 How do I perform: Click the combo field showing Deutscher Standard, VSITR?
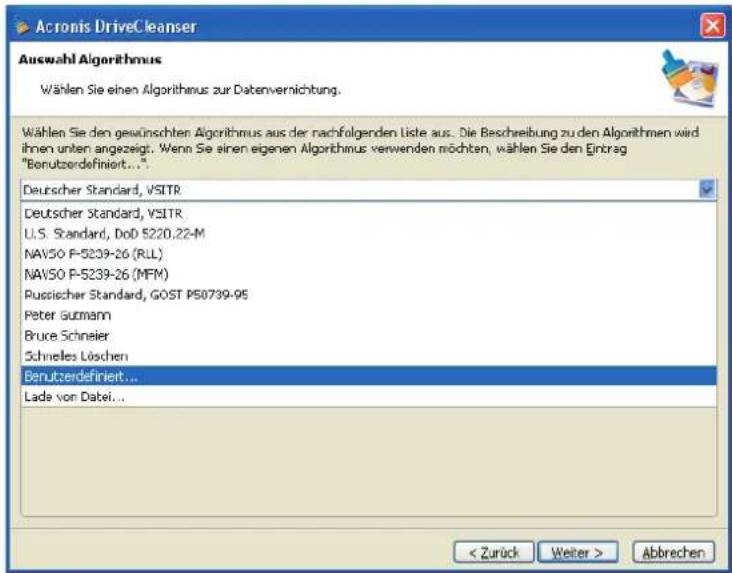[x=368, y=190]
